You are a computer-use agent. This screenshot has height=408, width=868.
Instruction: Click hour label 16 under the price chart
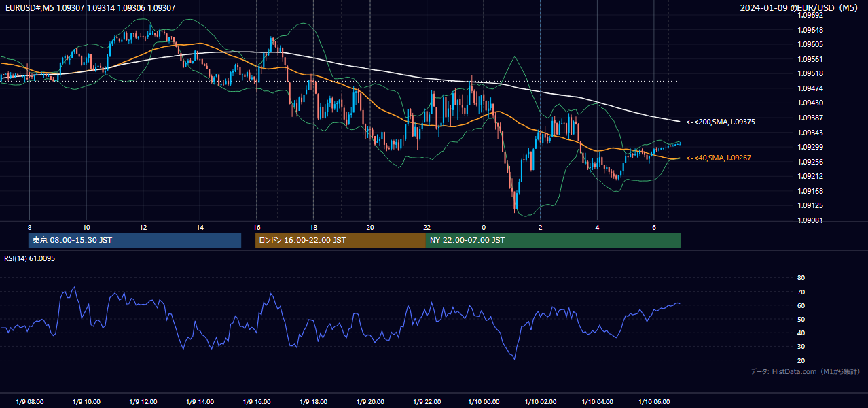(256, 227)
